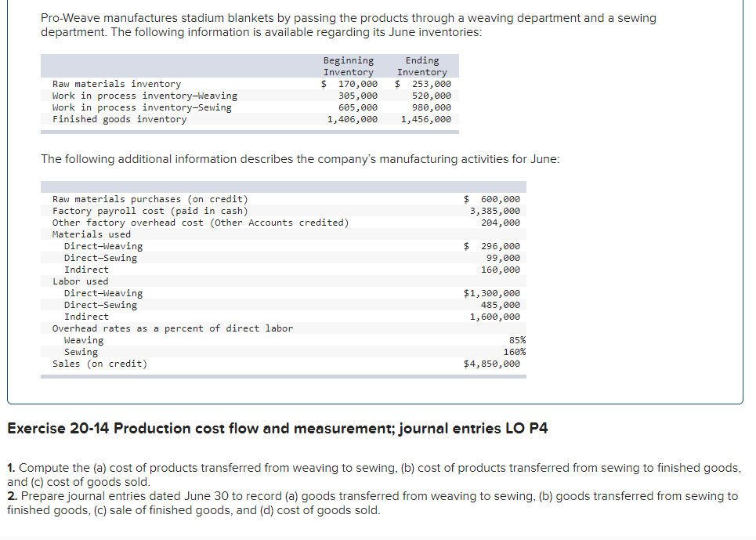Screen dimensions: 756x540
Task: Click requirement 1 starting 'Compute the (a) cost'
Action: [x=374, y=475]
